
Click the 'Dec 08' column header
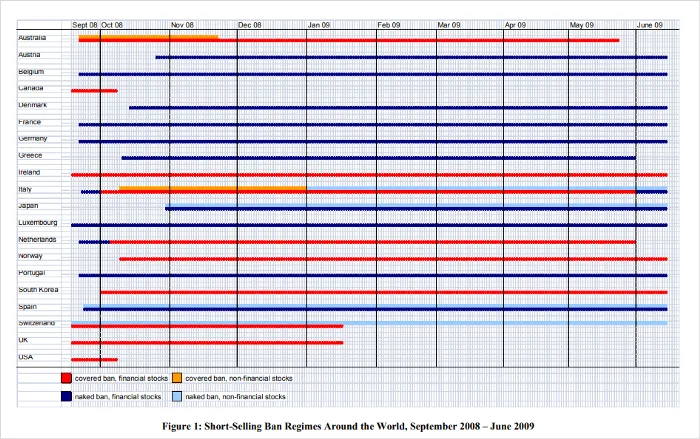pyautogui.click(x=250, y=25)
